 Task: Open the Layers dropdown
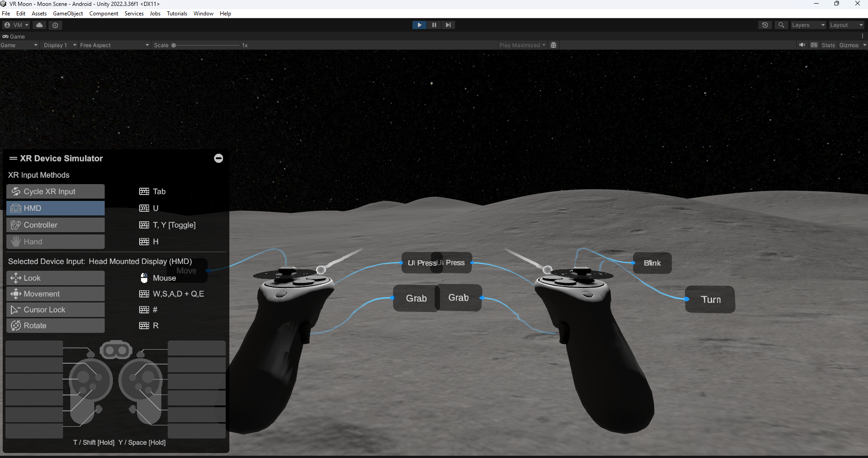click(808, 25)
